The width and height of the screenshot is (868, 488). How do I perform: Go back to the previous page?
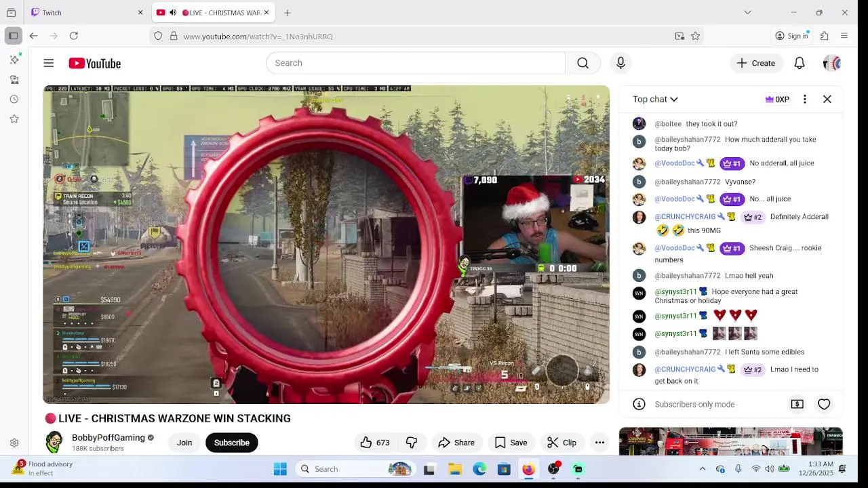pyautogui.click(x=33, y=36)
